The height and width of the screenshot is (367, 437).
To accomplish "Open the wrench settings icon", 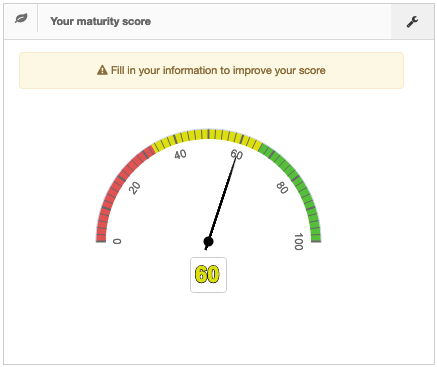I will 412,22.
